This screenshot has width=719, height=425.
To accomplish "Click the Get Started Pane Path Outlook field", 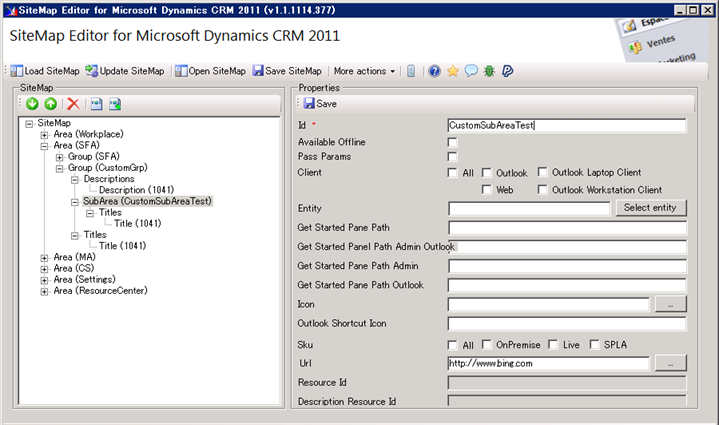I will tap(567, 286).
